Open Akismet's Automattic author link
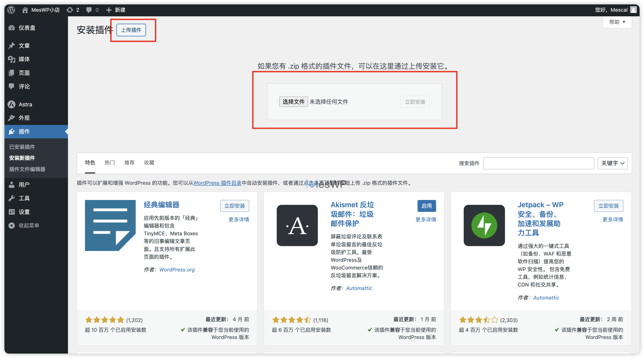644x358 pixels. pos(359,288)
